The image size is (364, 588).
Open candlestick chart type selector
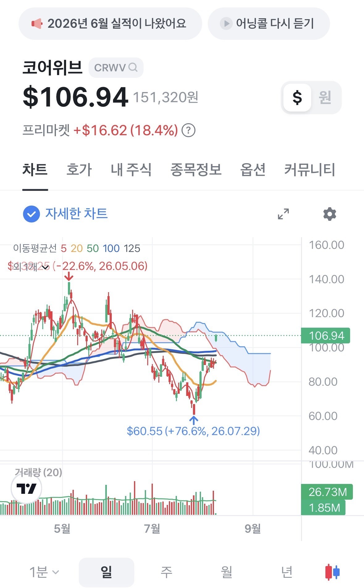(x=333, y=572)
